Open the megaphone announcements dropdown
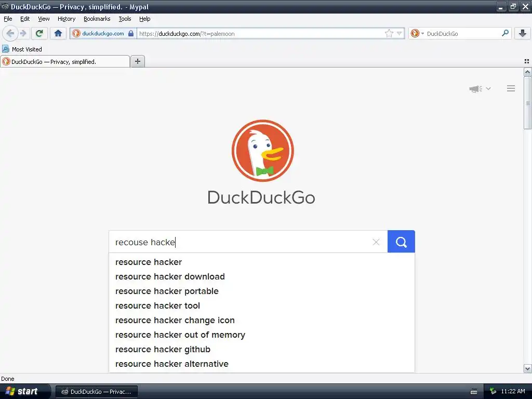Viewport: 532px width, 399px height. tap(480, 88)
